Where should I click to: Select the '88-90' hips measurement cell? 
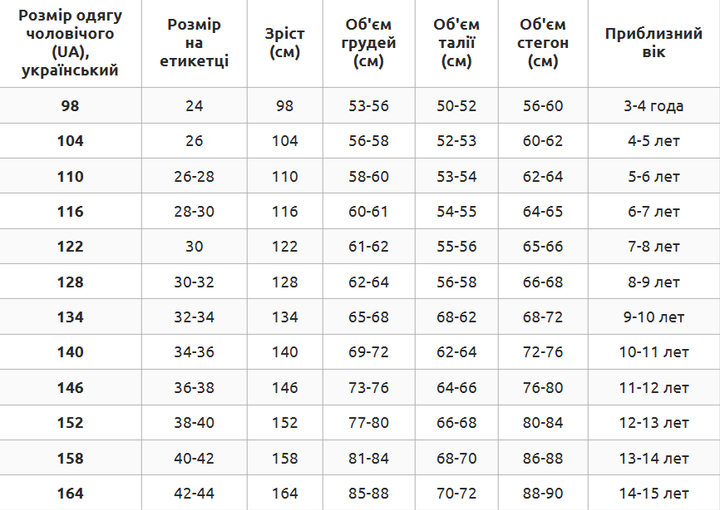[543, 493]
